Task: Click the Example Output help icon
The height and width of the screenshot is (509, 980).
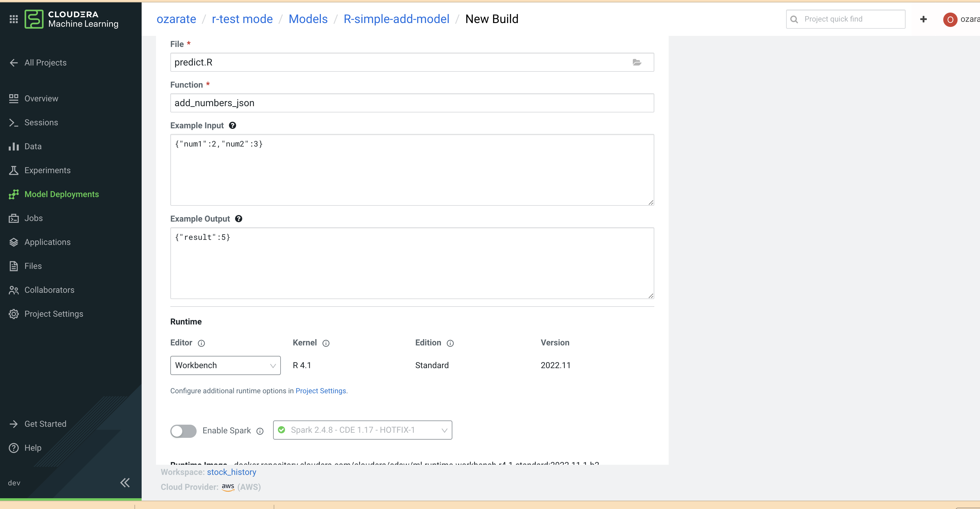Action: point(238,219)
